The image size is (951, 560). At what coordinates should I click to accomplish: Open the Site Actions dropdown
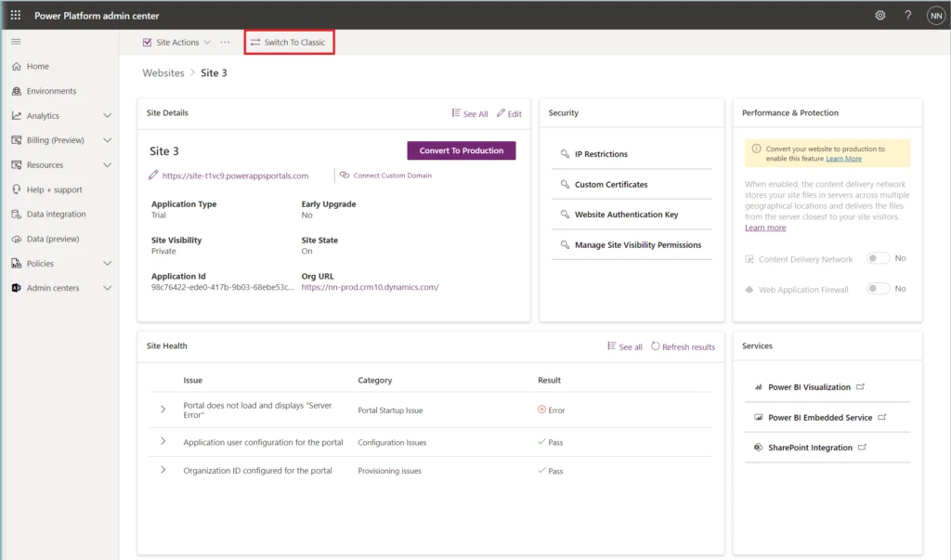click(x=177, y=43)
